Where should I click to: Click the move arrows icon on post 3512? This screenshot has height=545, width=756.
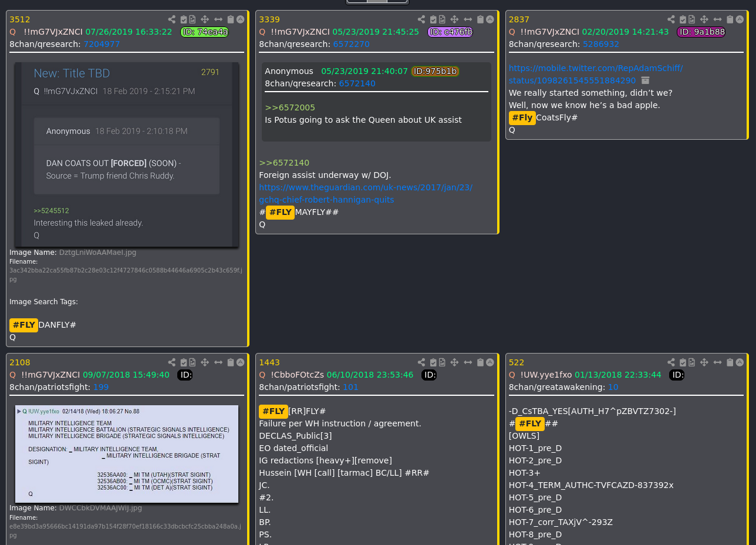click(205, 19)
